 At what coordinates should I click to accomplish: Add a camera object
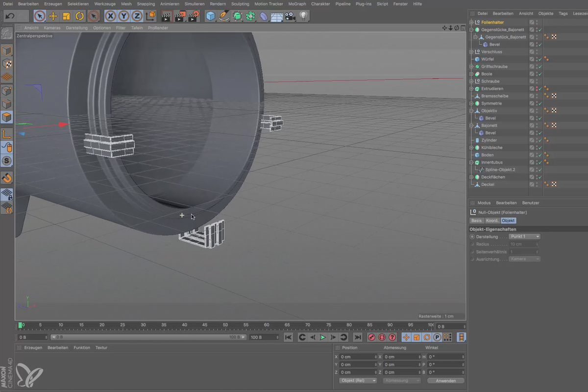pos(290,16)
